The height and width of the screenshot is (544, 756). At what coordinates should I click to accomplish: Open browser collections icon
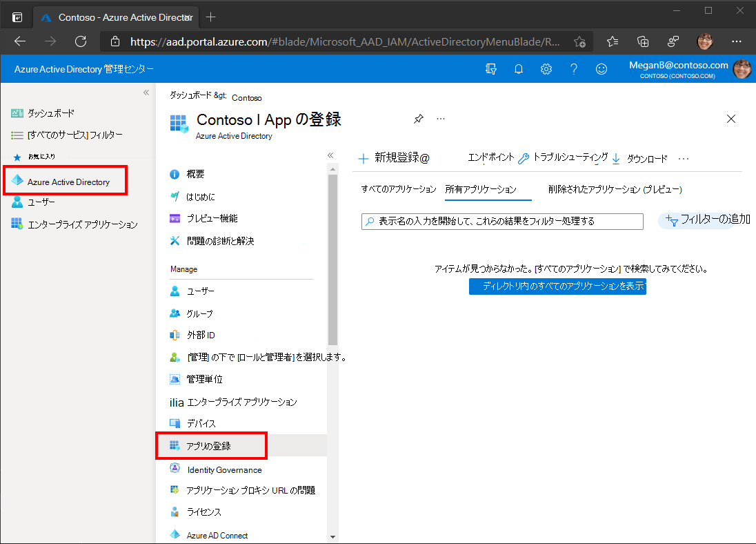coord(643,42)
